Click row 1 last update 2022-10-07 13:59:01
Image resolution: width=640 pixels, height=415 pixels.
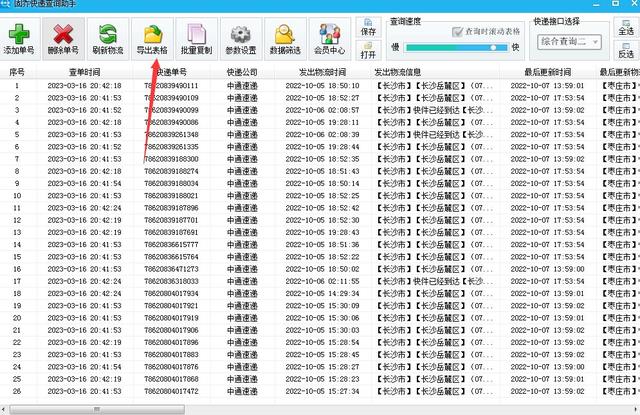tap(547, 86)
